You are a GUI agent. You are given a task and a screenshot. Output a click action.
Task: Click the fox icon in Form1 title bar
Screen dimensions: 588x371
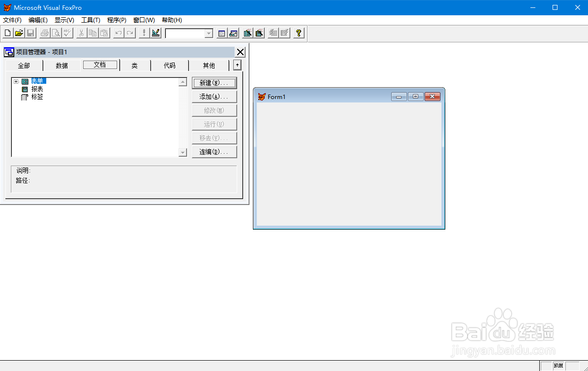tap(262, 97)
